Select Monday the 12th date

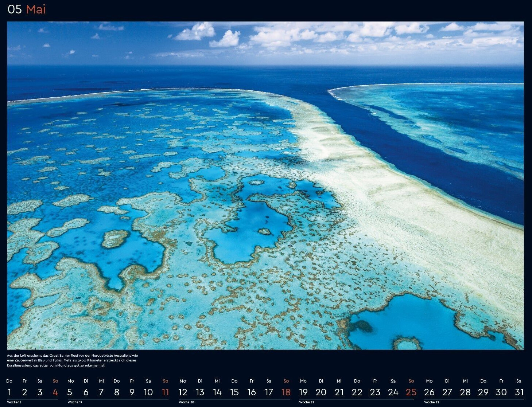[183, 392]
